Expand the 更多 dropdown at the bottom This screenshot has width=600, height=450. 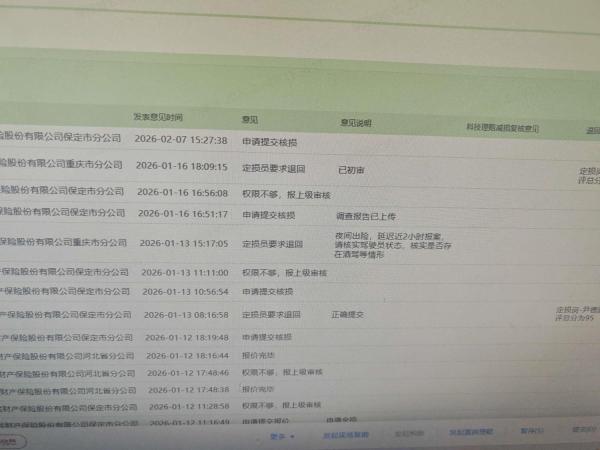(x=282, y=436)
